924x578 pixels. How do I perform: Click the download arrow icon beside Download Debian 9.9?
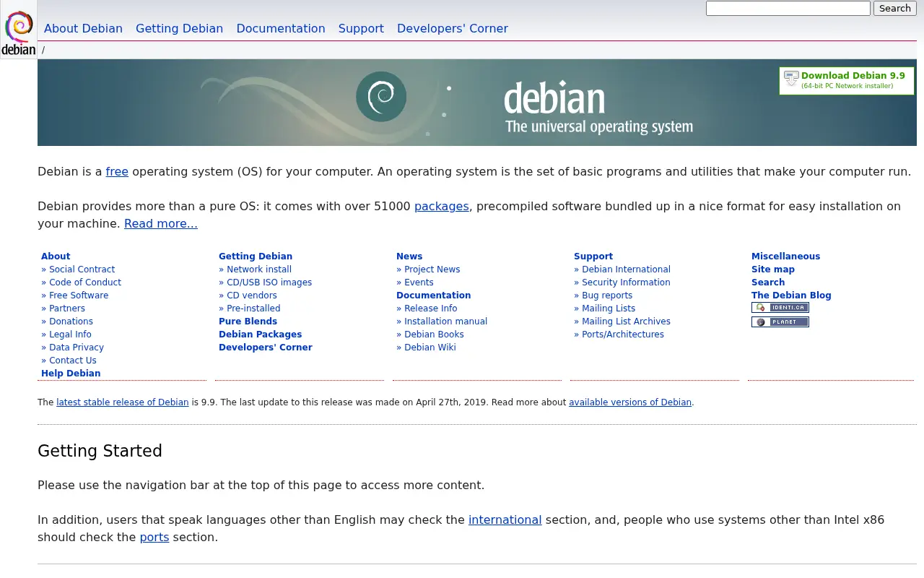791,79
